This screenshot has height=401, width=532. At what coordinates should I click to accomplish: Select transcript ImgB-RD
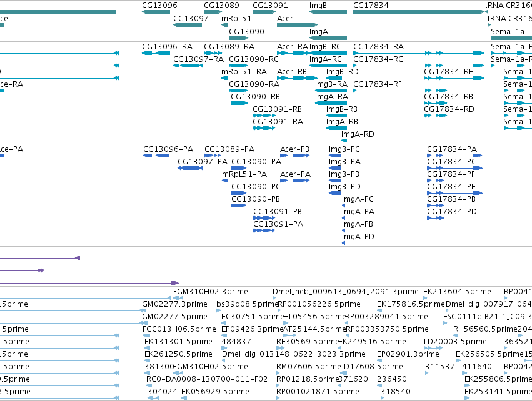point(343,72)
